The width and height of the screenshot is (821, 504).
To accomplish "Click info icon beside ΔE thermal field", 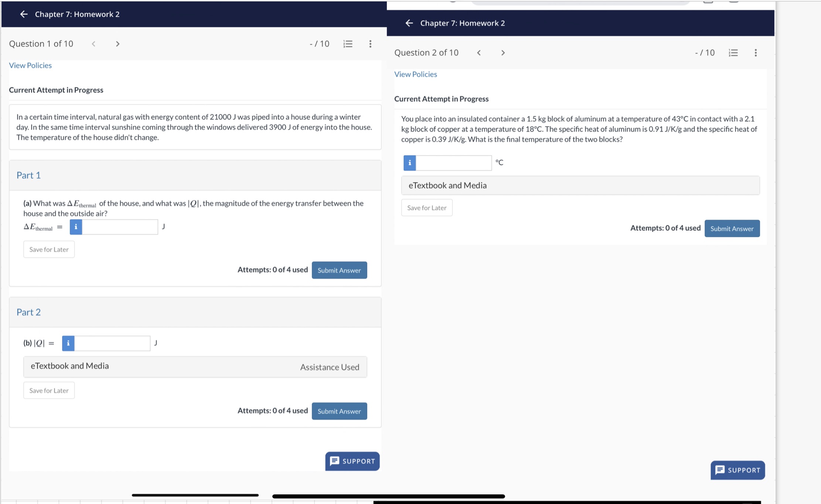I will [x=76, y=227].
